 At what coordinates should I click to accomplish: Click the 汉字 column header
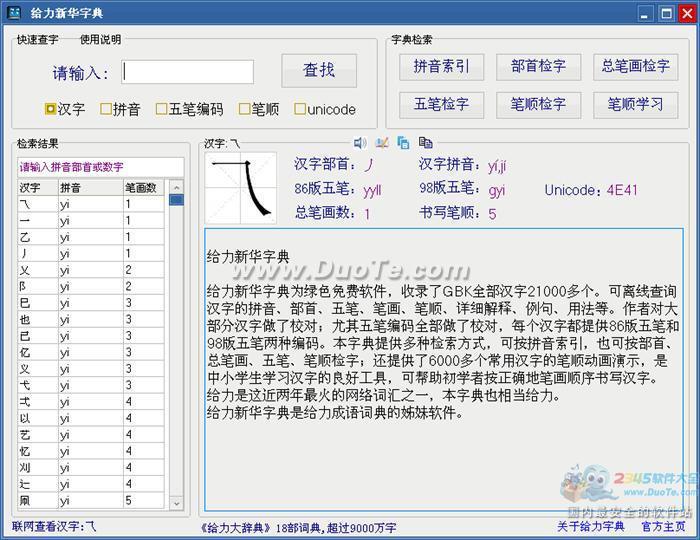point(38,187)
